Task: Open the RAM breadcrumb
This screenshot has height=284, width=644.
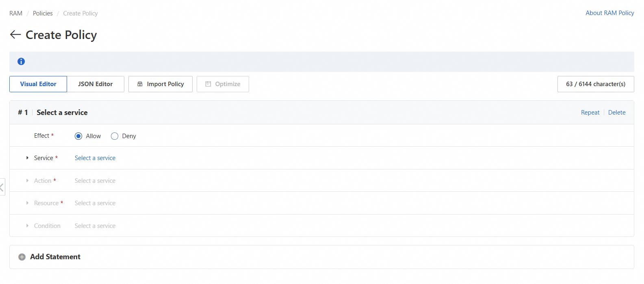Action: tap(16, 13)
